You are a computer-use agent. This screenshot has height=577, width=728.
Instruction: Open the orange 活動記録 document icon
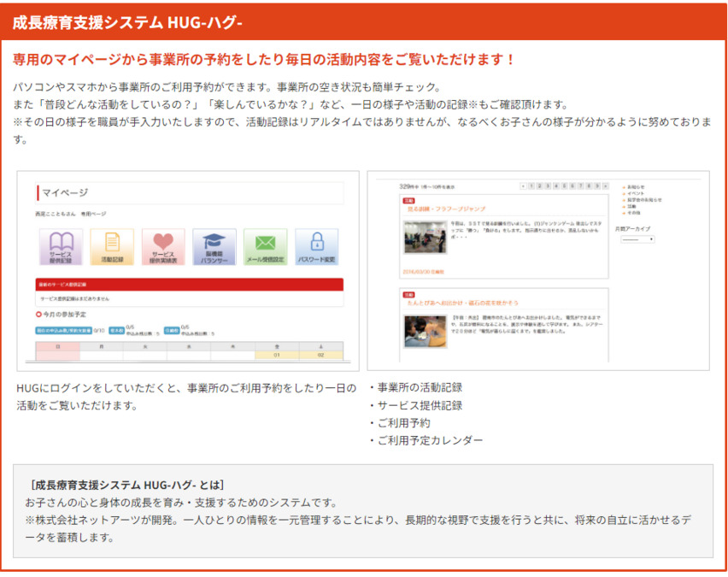click(112, 247)
